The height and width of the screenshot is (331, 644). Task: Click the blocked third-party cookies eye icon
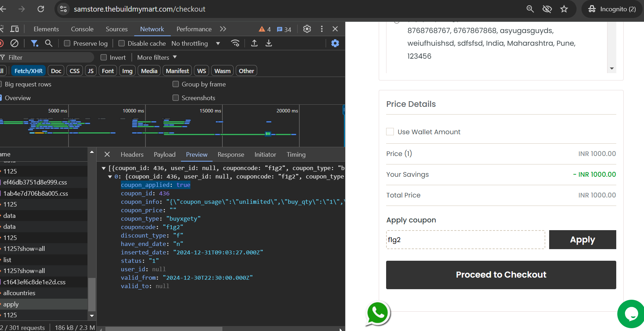pyautogui.click(x=547, y=9)
